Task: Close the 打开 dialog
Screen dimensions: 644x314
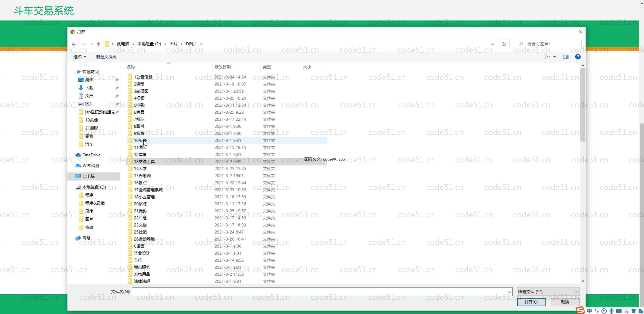Action: pyautogui.click(x=580, y=32)
